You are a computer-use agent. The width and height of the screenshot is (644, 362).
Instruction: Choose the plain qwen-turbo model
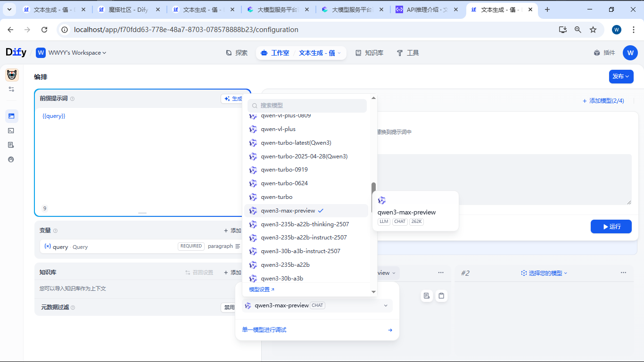[x=305, y=197]
